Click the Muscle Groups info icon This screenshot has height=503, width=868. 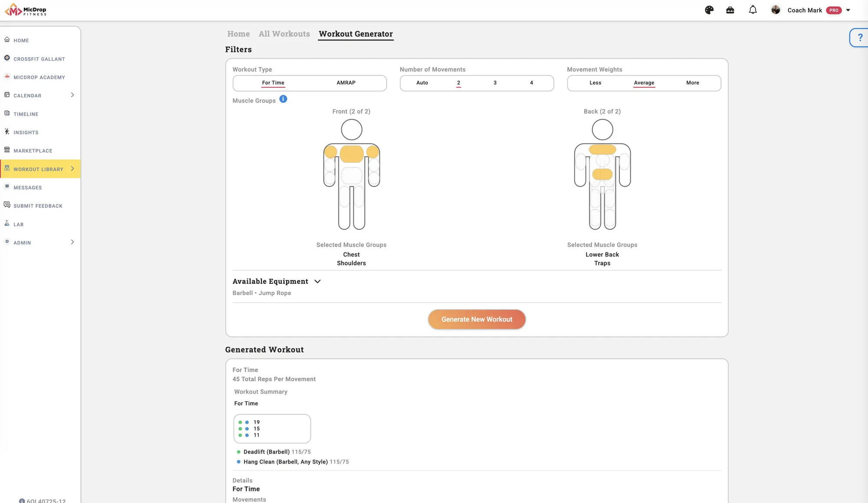[283, 99]
